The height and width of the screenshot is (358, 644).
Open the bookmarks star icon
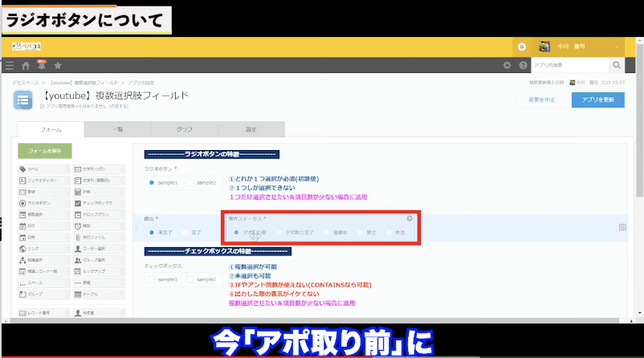coord(58,66)
